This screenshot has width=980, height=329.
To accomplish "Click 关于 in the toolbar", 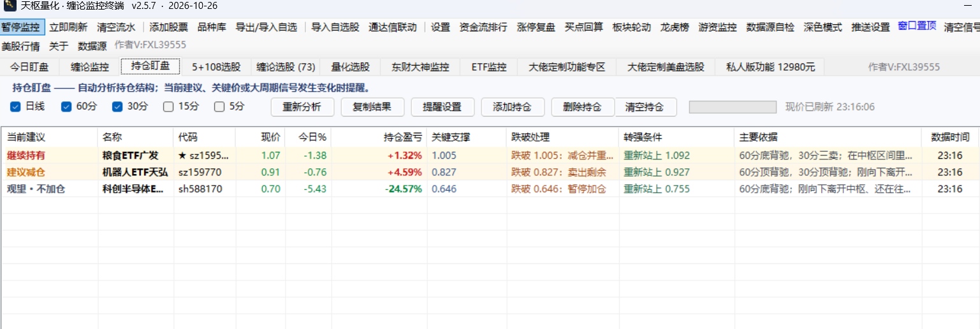I will coord(59,46).
